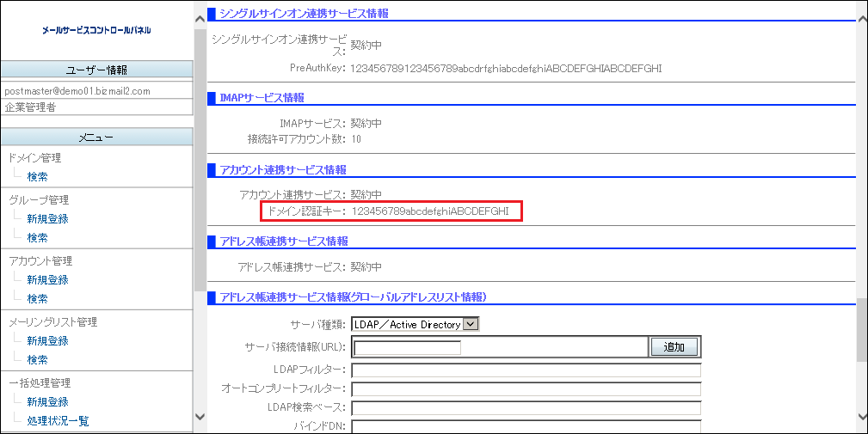868x434 pixels.
Task: Click the メニュー header
Action: point(97,138)
